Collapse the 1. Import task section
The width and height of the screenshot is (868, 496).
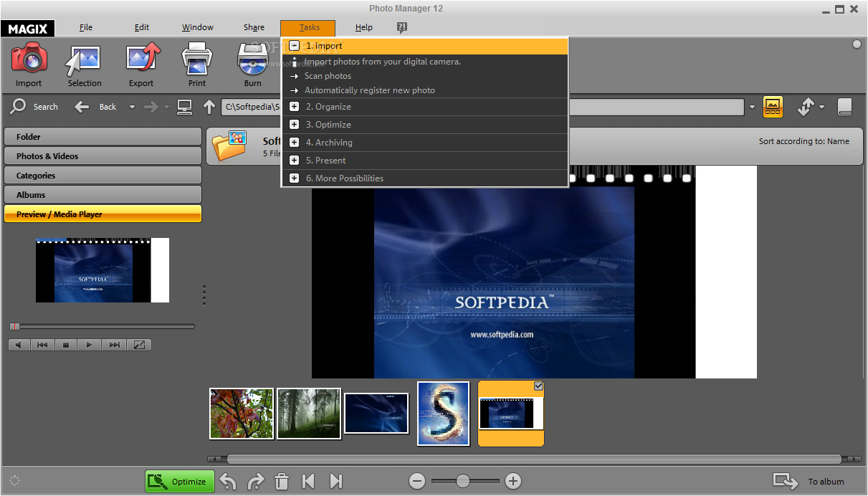click(294, 46)
